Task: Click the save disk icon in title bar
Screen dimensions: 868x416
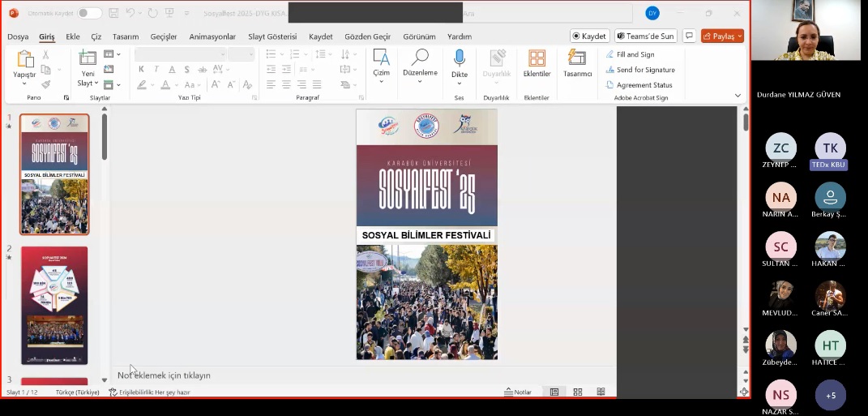Action: [113, 13]
